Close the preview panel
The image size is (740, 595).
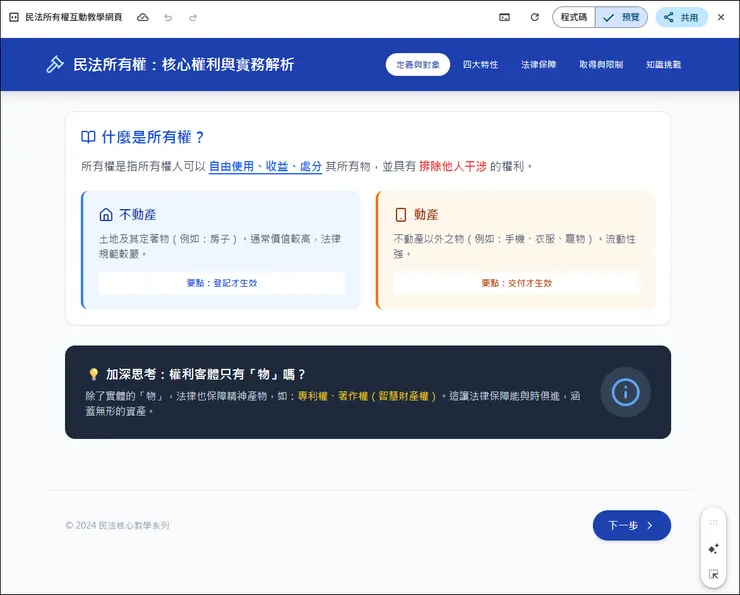[721, 17]
